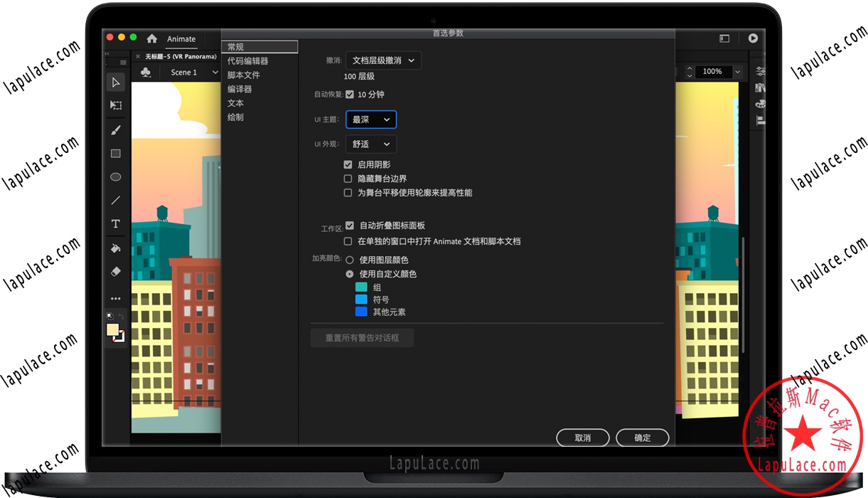Viewport: 868px width, 498px height.
Task: Click the 符号 color swatch
Action: 360,299
